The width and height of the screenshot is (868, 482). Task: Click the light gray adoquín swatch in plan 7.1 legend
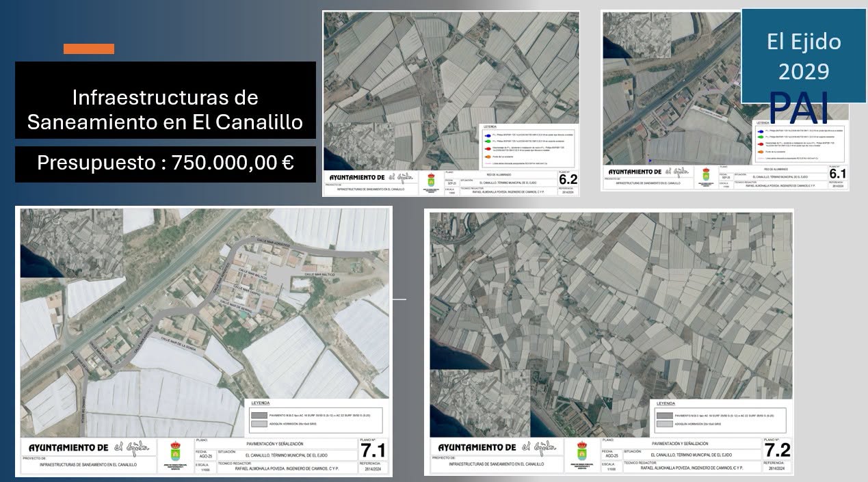coord(261,424)
